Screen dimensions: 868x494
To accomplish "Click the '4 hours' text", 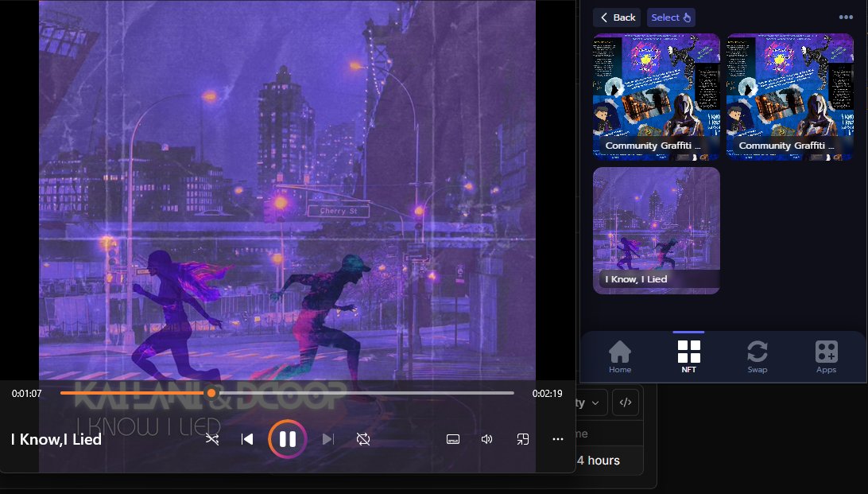I will pyautogui.click(x=598, y=461).
